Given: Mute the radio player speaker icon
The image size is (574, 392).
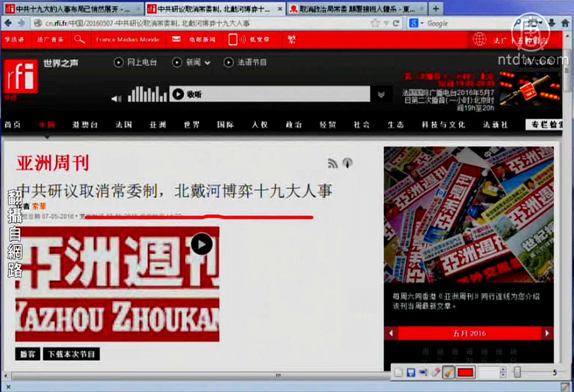Looking at the screenshot, I should [116, 99].
